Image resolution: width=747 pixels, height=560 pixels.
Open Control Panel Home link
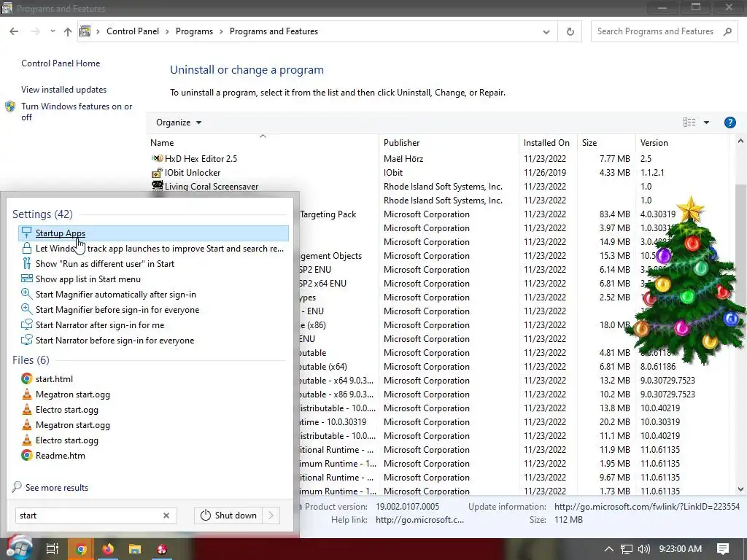[x=61, y=63]
